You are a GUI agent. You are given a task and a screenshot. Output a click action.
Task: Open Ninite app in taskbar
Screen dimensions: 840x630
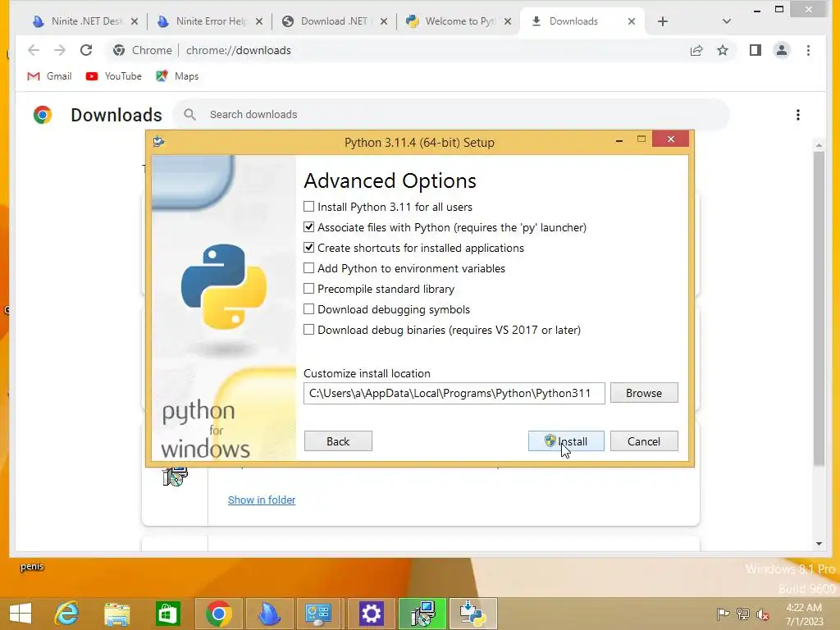point(269,614)
